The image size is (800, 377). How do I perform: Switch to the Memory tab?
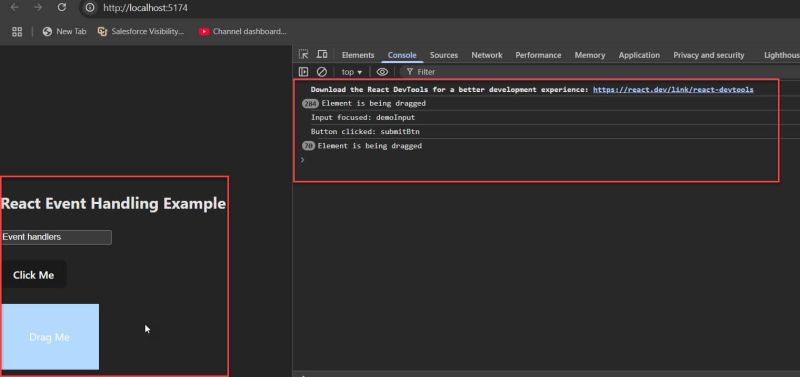[590, 55]
